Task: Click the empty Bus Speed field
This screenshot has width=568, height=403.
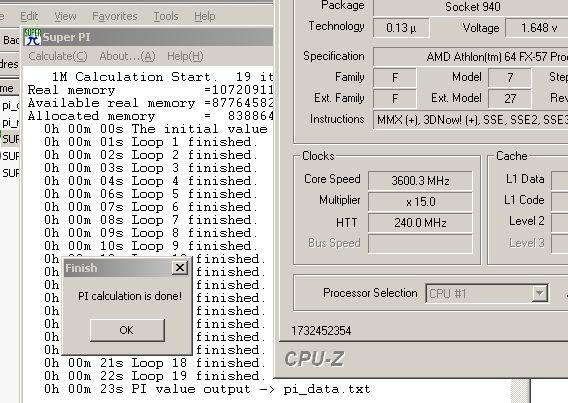Action: (420, 243)
